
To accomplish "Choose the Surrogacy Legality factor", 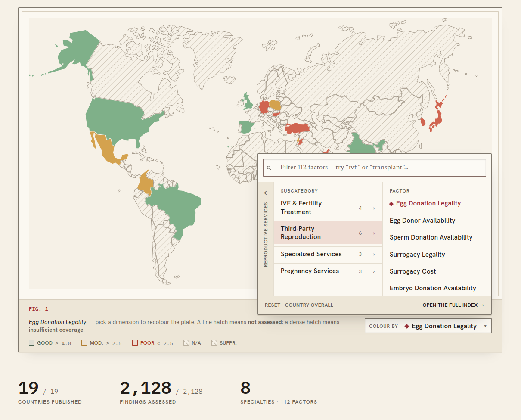I will coord(437,255).
